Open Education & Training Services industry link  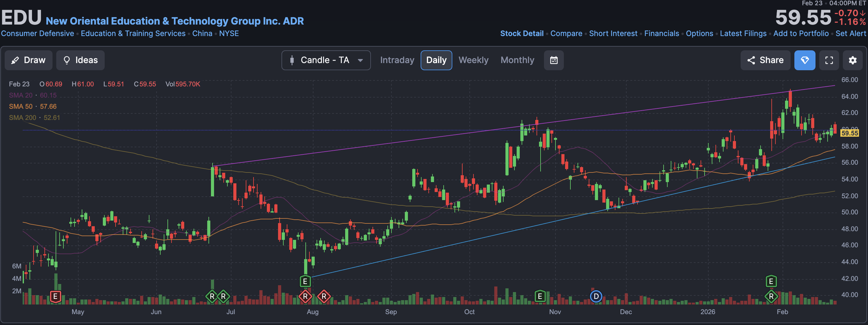[x=133, y=33]
